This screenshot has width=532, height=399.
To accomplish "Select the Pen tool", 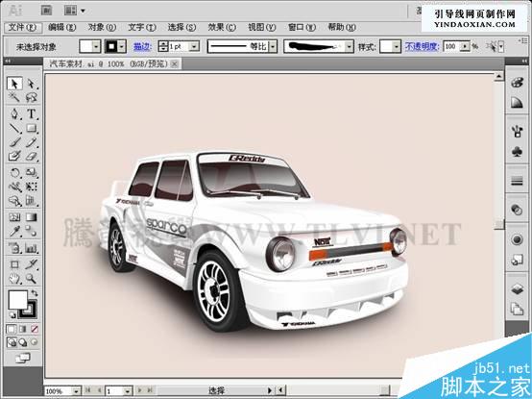I will click(14, 113).
